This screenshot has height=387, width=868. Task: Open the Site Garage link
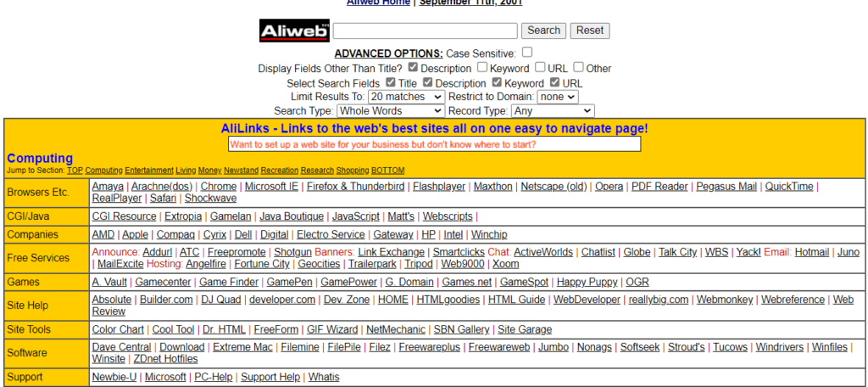pyautogui.click(x=525, y=330)
